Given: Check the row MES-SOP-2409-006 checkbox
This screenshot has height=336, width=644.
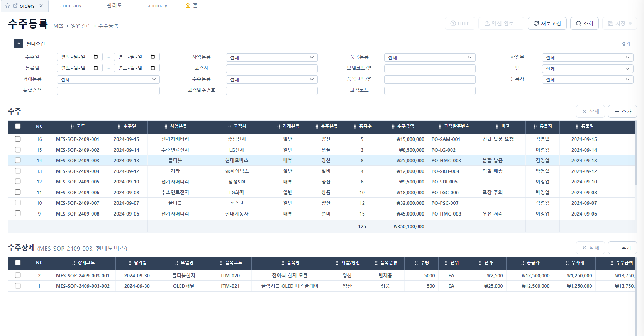Looking at the screenshot, I should click(18, 192).
